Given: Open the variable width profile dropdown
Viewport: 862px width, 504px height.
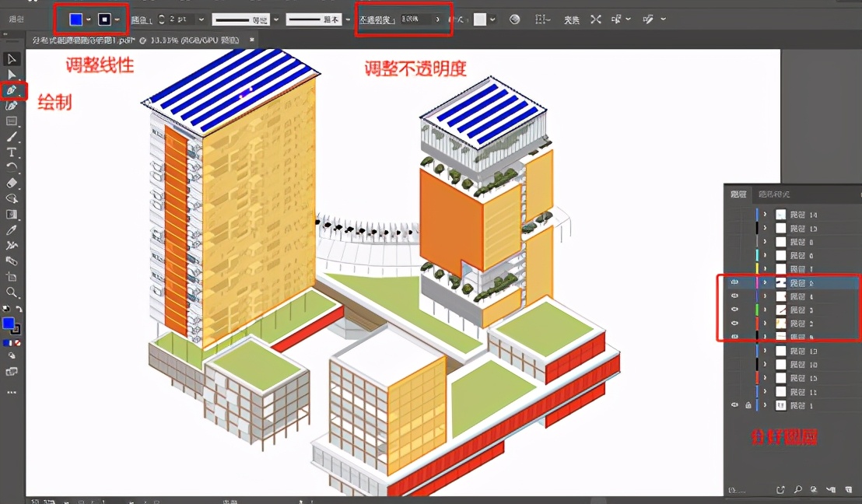Looking at the screenshot, I should (276, 19).
